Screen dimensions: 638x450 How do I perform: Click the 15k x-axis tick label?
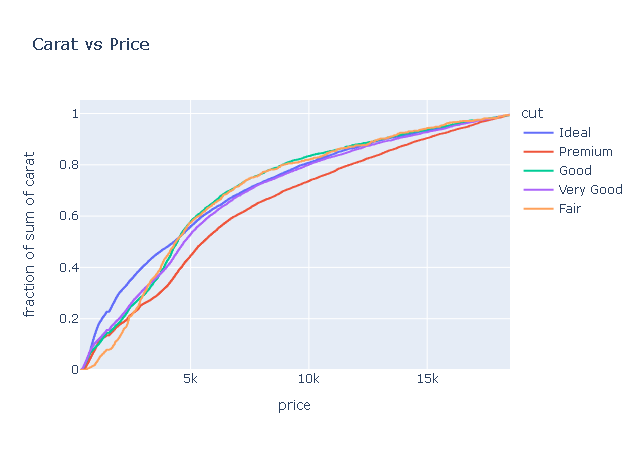tap(427, 380)
